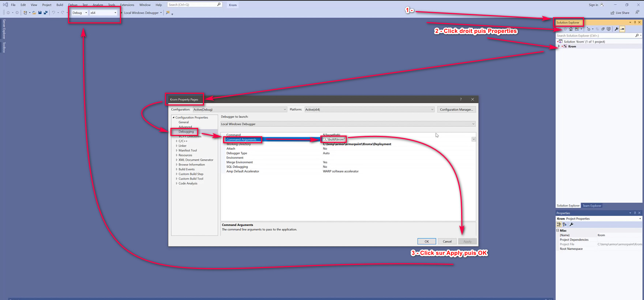The image size is (644, 300).
Task: Open the Edit menu
Action: 23,5
